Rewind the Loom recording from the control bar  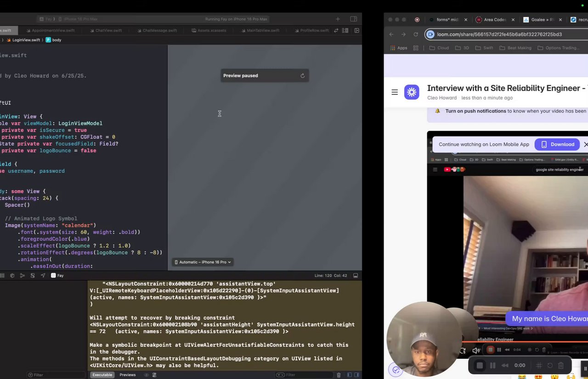pos(505,365)
